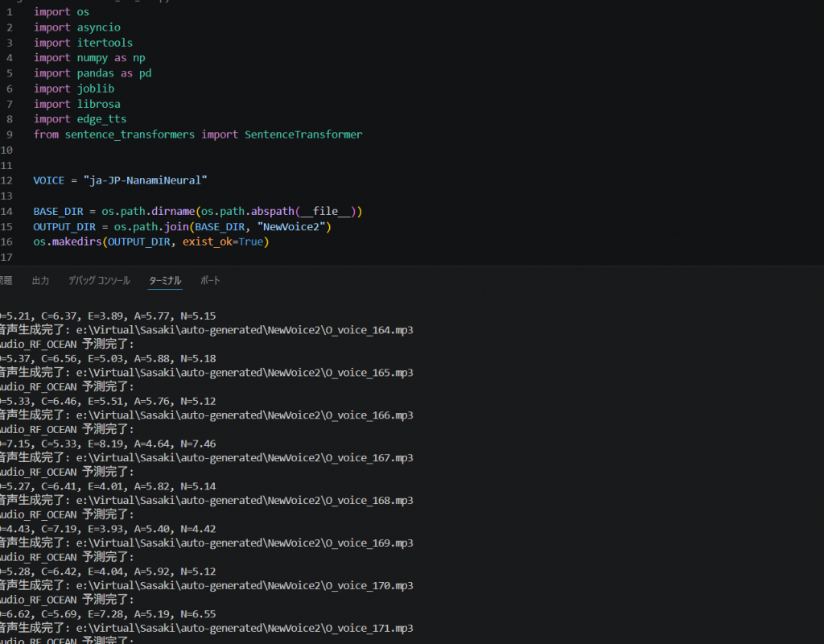The width and height of the screenshot is (824, 644).
Task: Select the ターミナル panel tab
Action: pos(165,281)
